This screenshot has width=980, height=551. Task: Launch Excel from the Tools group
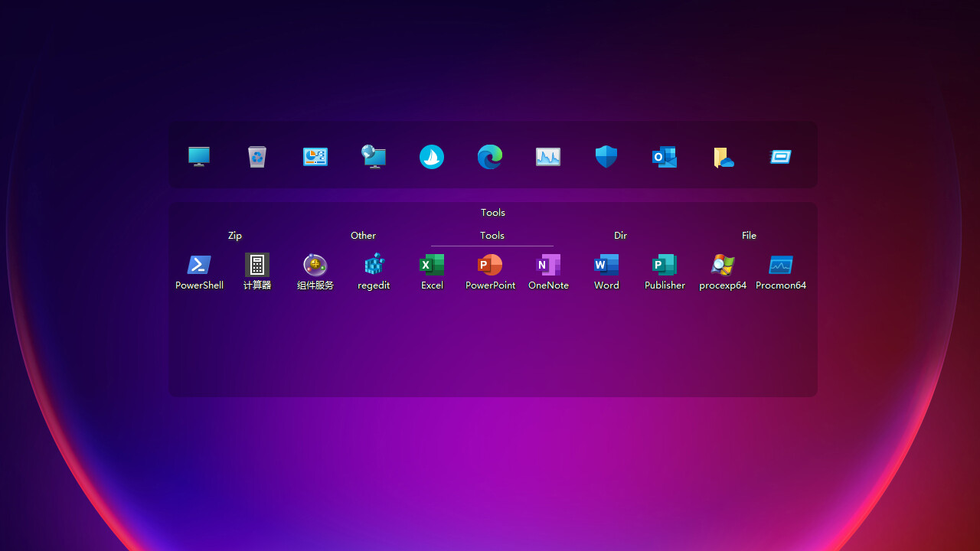[x=432, y=272]
